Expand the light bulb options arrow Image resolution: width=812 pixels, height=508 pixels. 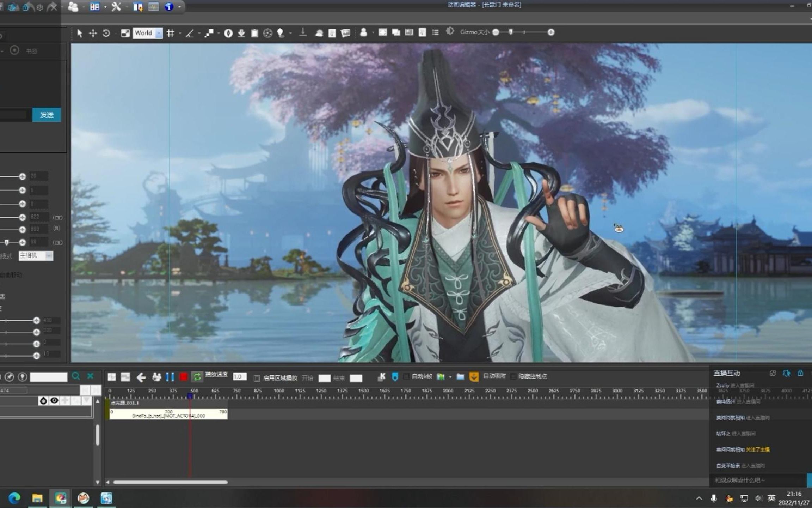click(x=290, y=33)
